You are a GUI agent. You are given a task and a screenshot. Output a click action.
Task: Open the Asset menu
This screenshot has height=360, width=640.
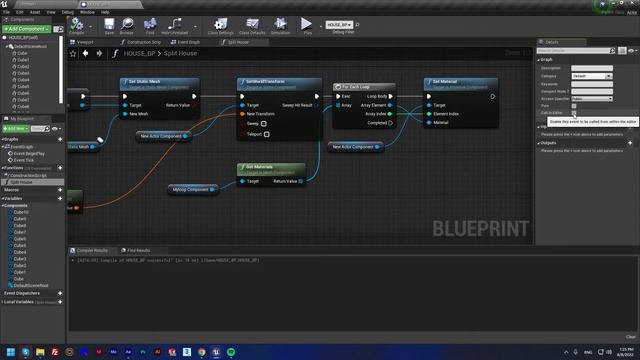tap(35, 12)
